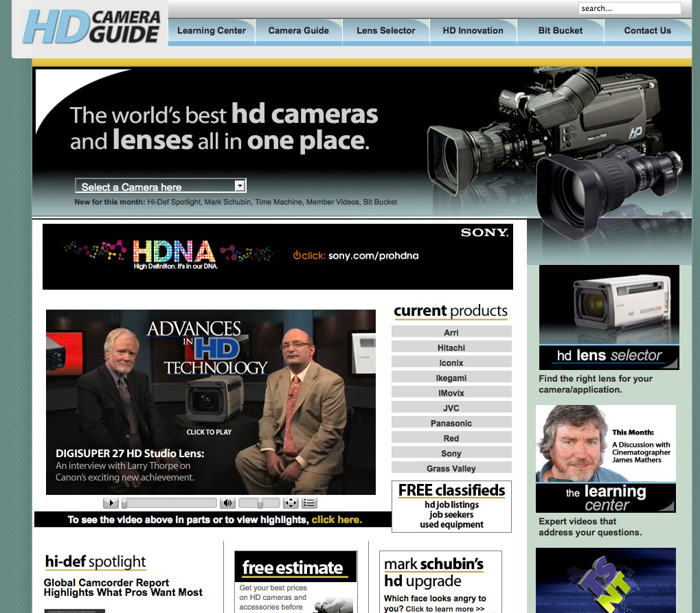Select Panasonic in current products
This screenshot has height=613, width=700.
click(x=451, y=423)
